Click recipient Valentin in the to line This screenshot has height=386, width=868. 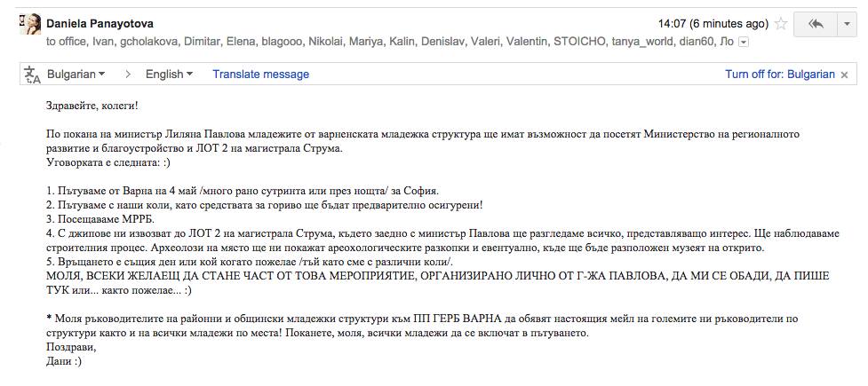pyautogui.click(x=530, y=42)
